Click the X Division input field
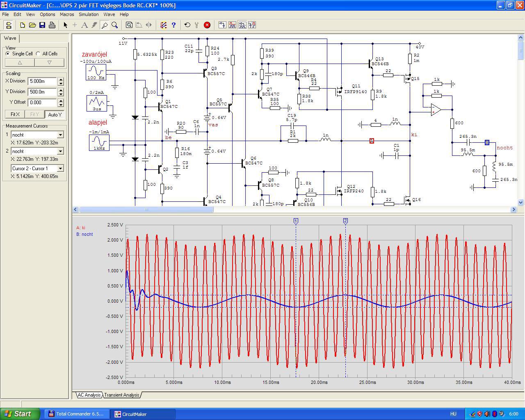The image size is (525, 420). pos(43,81)
